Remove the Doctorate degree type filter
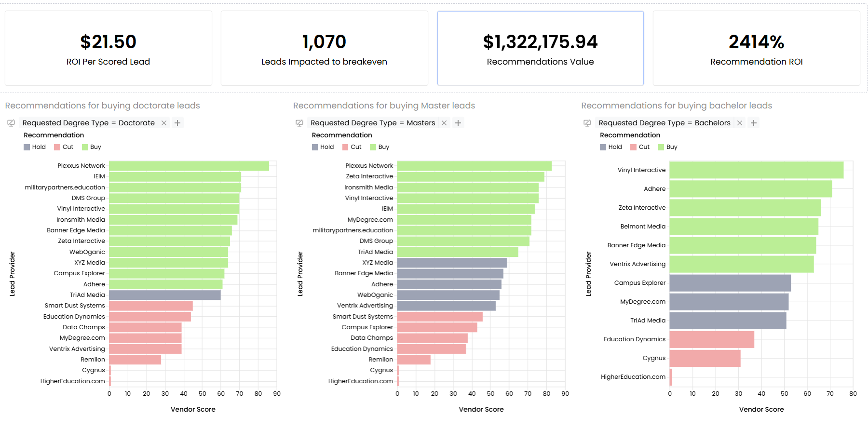Screen dimensions: 868x429 tap(164, 123)
